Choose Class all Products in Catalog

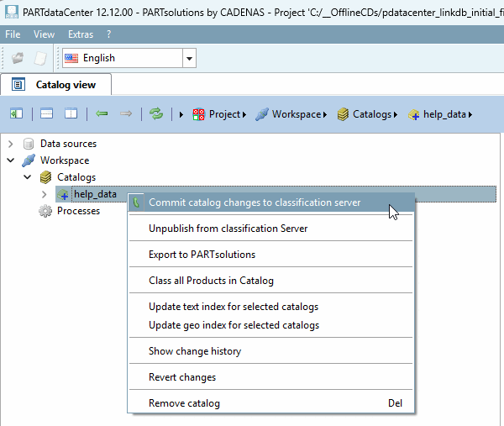(x=270, y=281)
